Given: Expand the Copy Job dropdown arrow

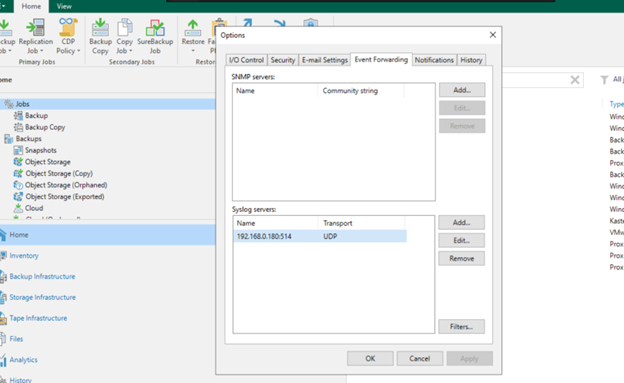Looking at the screenshot, I should coord(131,51).
